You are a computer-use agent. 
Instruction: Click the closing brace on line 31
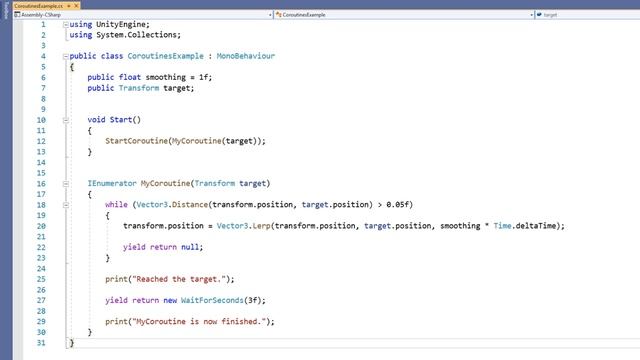point(72,343)
